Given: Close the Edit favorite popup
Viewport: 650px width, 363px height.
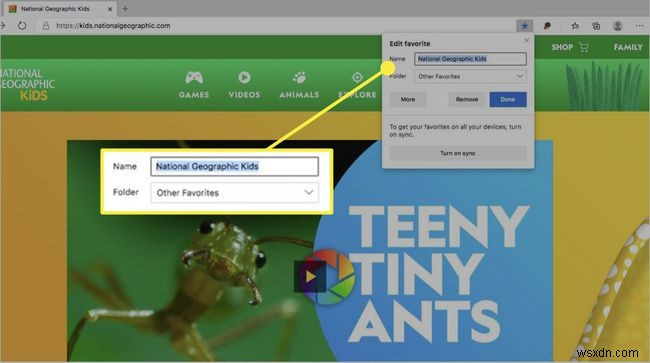Looking at the screenshot, I should pyautogui.click(x=526, y=40).
